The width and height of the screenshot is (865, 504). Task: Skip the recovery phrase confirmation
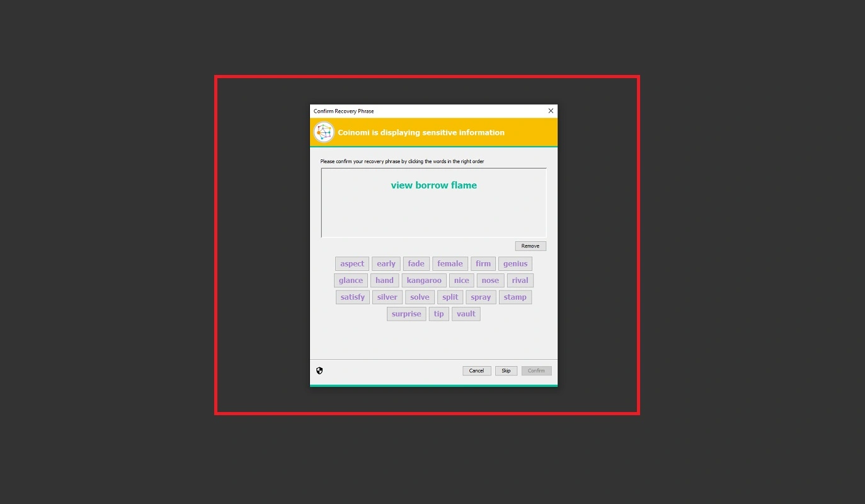point(506,370)
